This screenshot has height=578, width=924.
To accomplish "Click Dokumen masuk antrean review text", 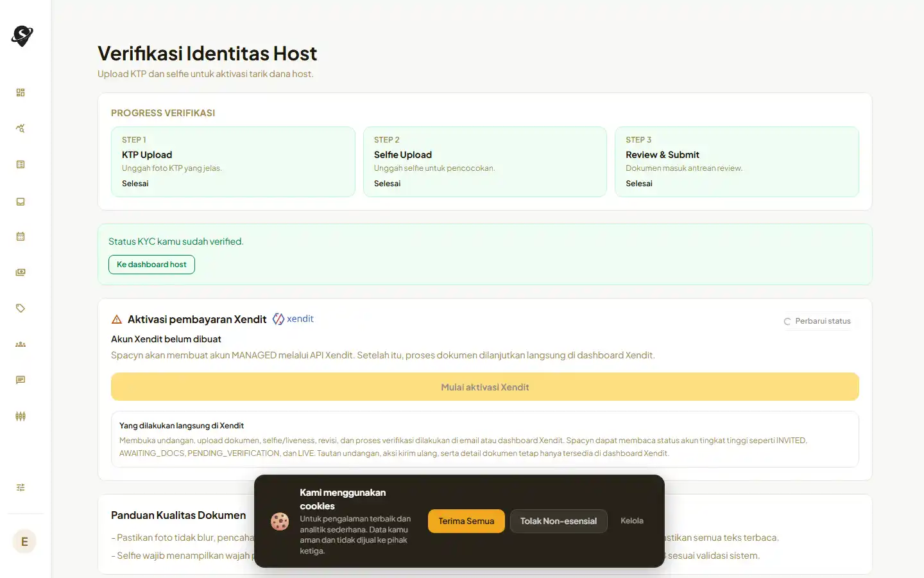I will pos(684,168).
